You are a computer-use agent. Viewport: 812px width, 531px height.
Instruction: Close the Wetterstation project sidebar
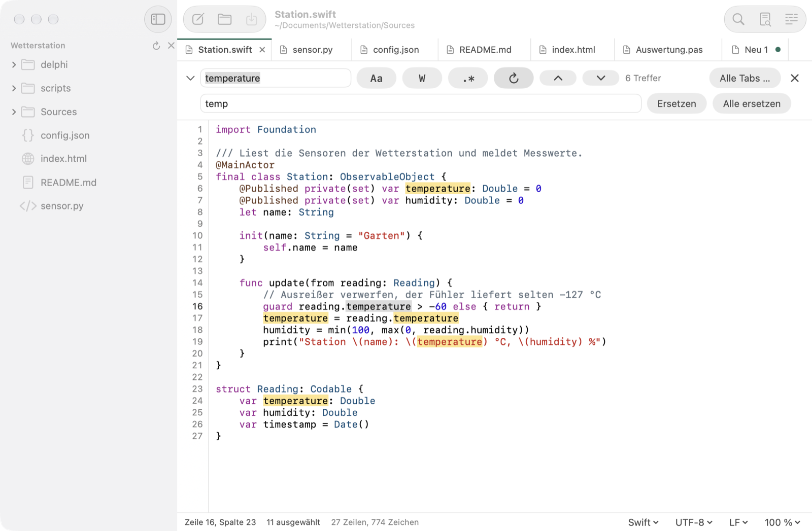[171, 46]
